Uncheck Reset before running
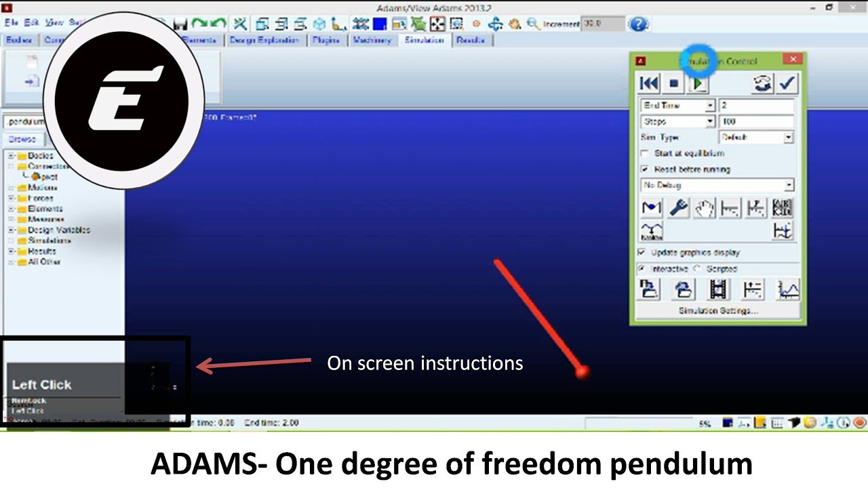Screen dimensions: 868x488 coord(645,169)
